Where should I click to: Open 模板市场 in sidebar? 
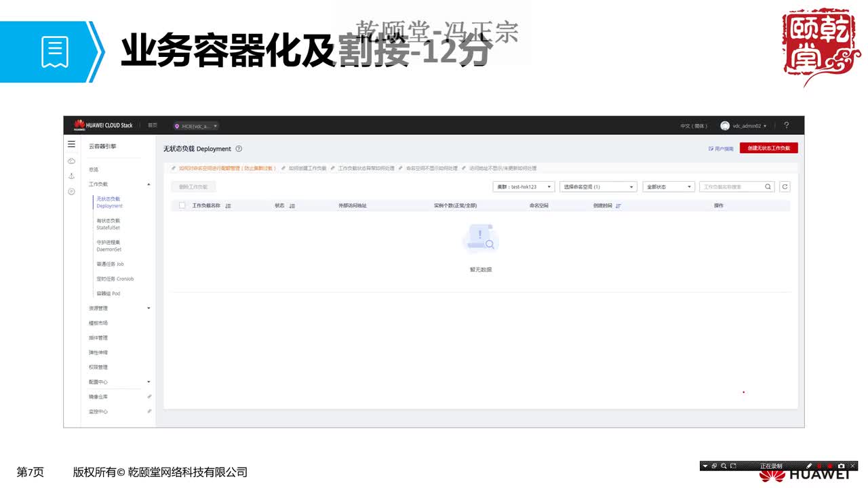click(x=98, y=323)
